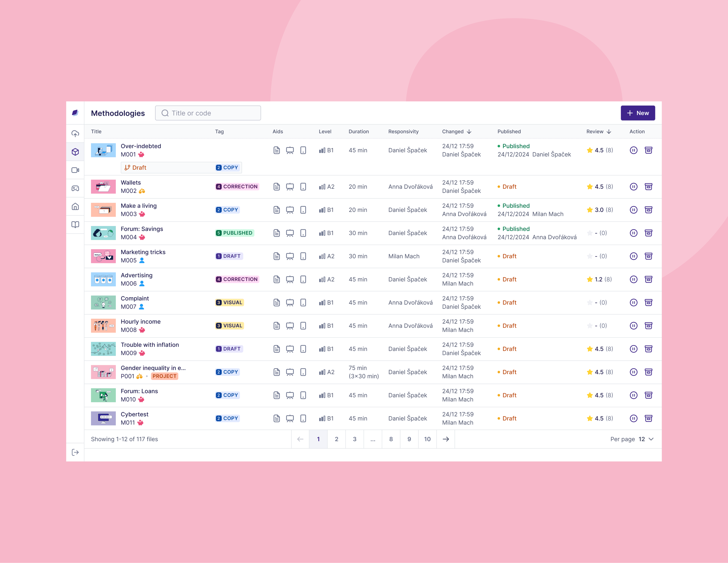Open presentation aid for Advertising row
Viewport: 728px width, 563px height.
290,280
